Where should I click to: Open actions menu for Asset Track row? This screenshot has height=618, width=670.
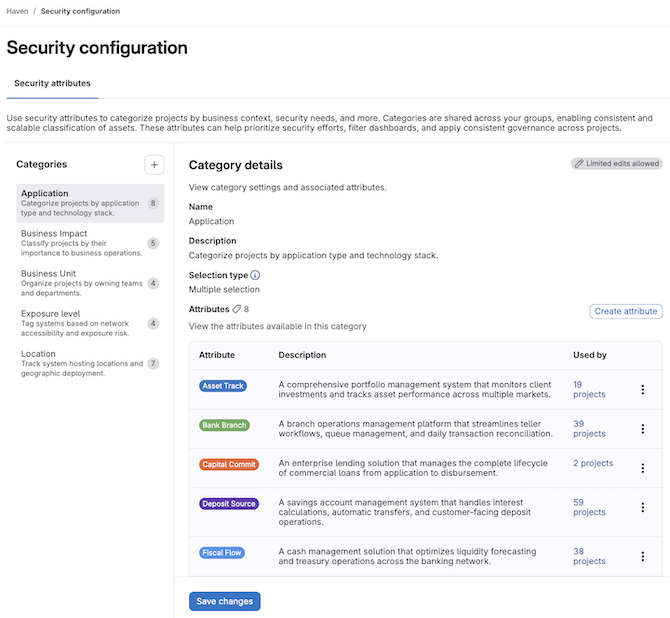tap(642, 390)
